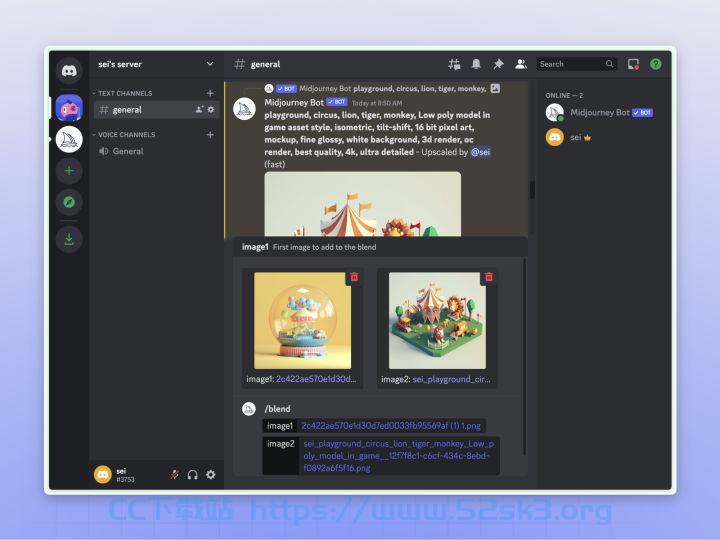Screen dimensions: 720x540
Task: Toggle microphone mute in user panel
Action: pos(174,474)
